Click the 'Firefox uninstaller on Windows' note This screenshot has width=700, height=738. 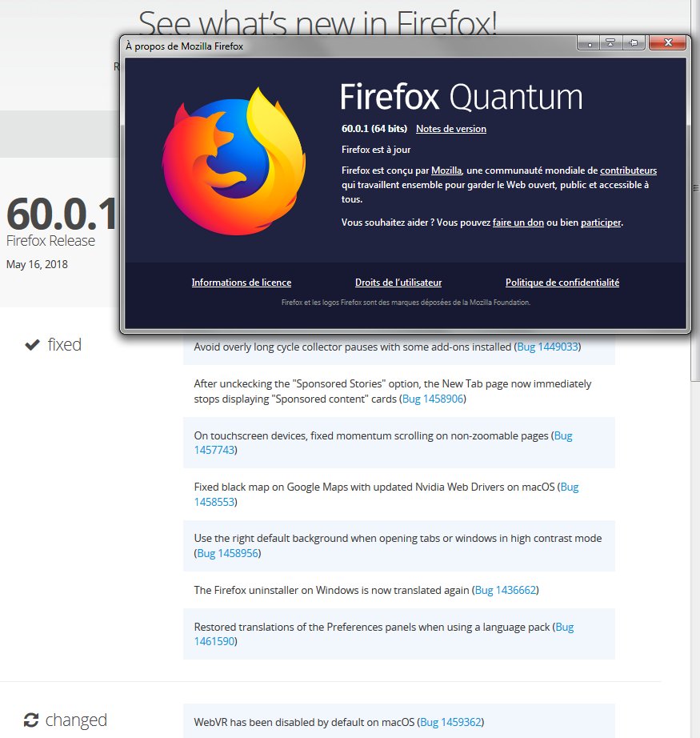pyautogui.click(x=366, y=590)
